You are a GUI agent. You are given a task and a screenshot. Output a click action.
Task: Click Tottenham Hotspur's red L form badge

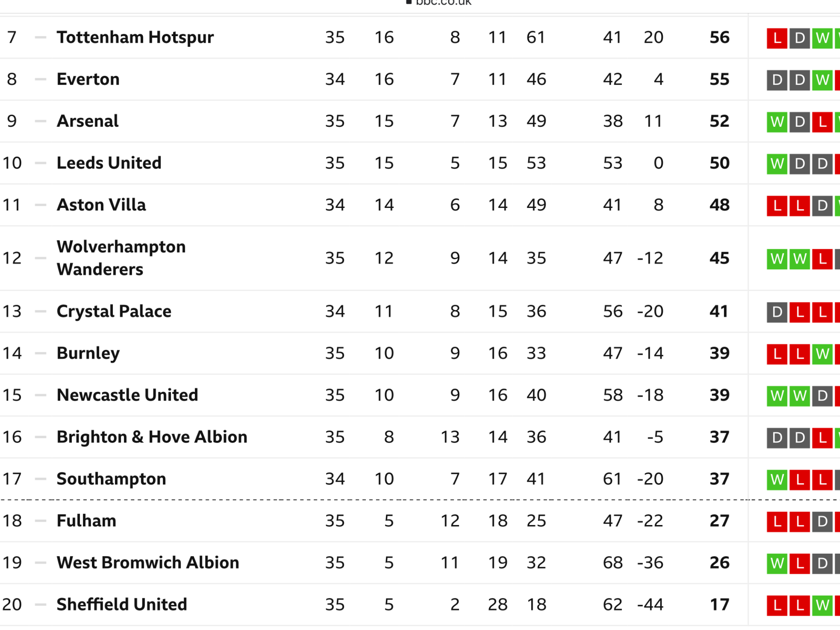click(777, 38)
